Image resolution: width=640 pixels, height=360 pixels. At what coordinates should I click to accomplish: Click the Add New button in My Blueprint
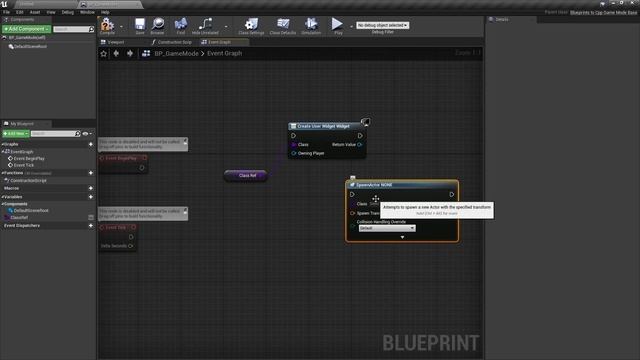tap(16, 133)
